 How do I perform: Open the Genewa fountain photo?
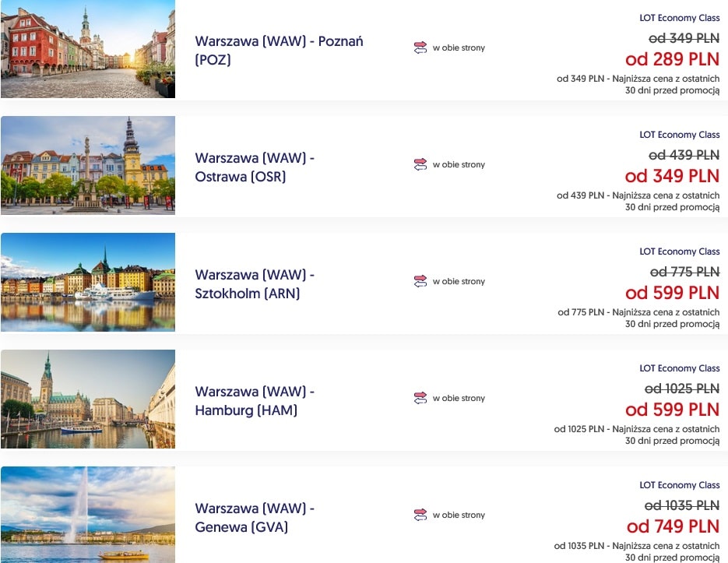click(x=88, y=514)
